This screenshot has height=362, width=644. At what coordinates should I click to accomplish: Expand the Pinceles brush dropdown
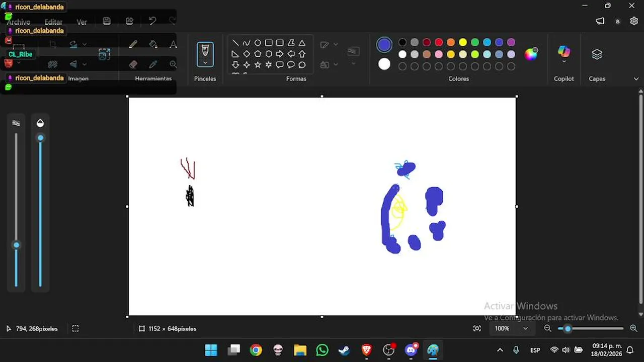click(205, 63)
